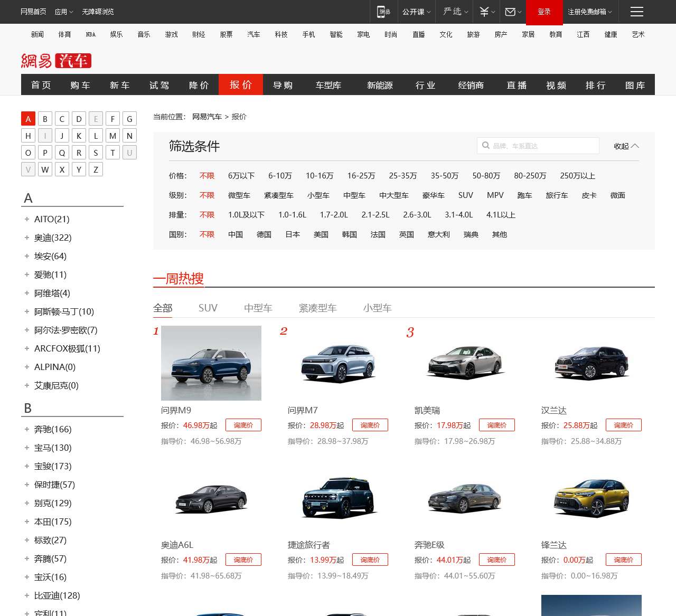Click the brand search input field
The image size is (676, 616).
coord(539,146)
